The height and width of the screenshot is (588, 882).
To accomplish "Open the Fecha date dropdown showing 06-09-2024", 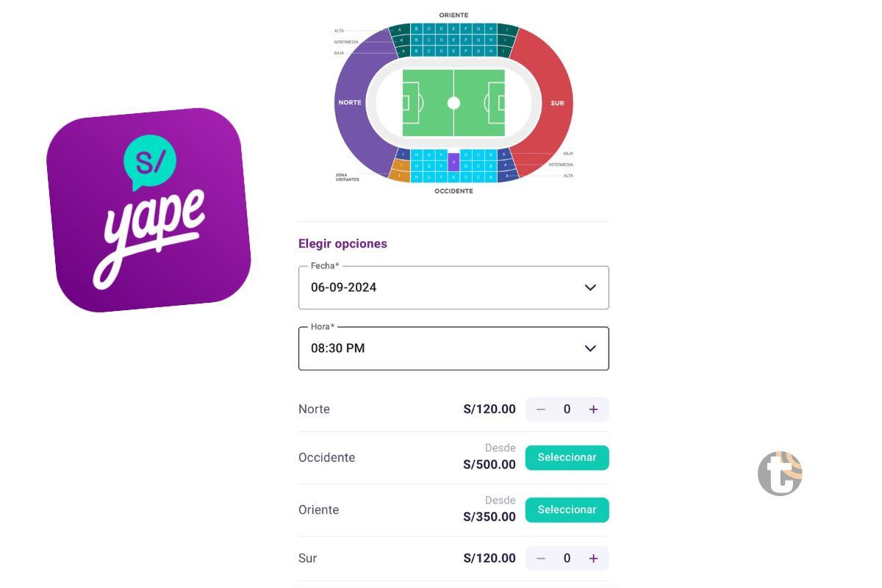I will point(453,287).
